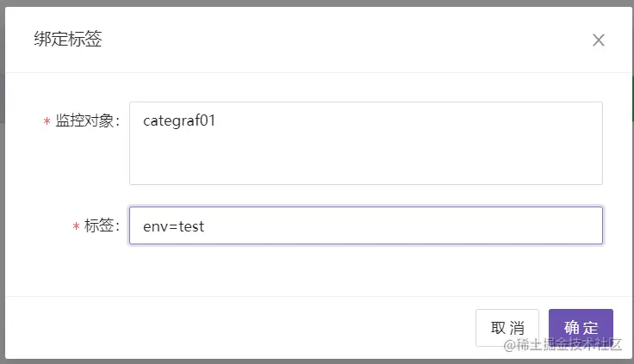Click the green strip at the dialog's right edge

click(632, 99)
